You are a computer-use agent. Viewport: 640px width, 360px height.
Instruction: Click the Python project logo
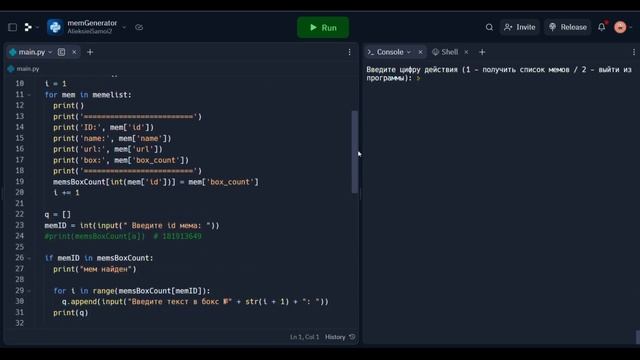pos(55,27)
